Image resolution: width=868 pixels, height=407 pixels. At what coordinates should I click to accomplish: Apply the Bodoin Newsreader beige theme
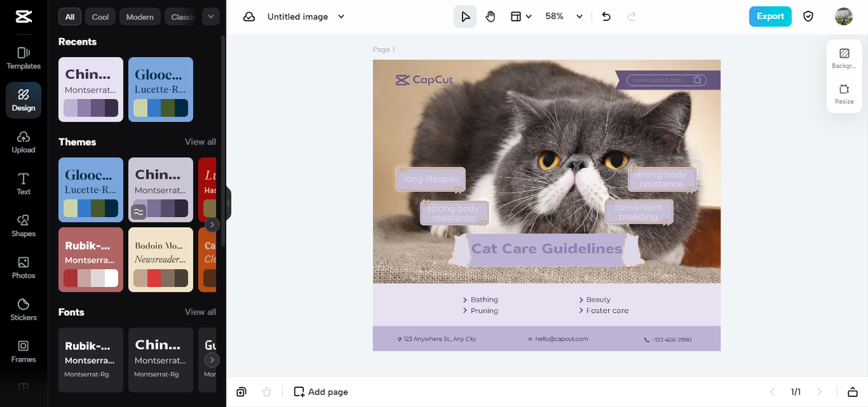click(x=161, y=260)
